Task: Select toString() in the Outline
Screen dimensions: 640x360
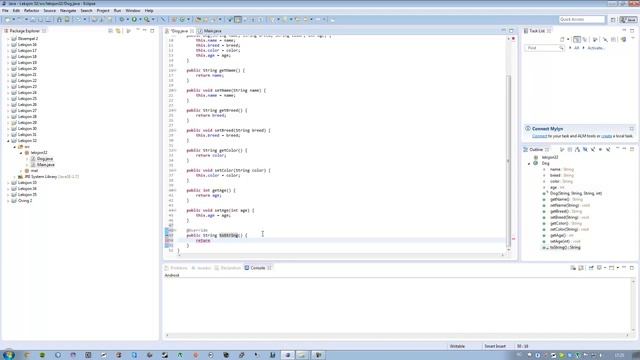Action: tap(565, 248)
